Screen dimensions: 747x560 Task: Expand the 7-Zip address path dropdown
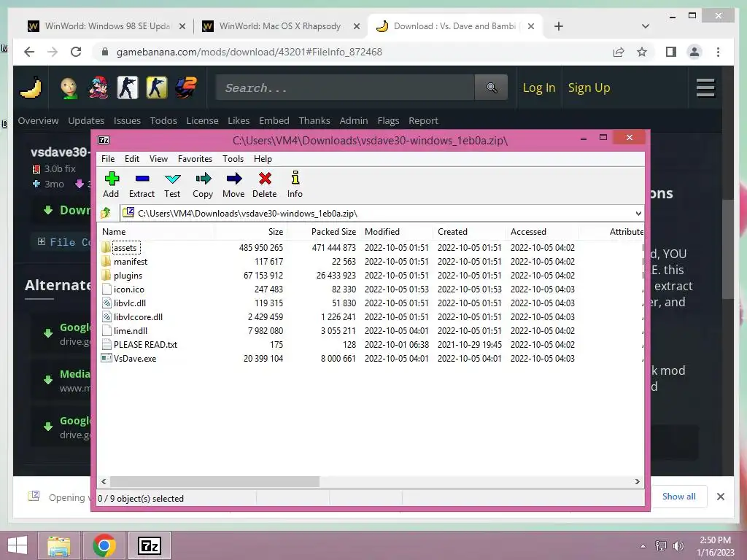[638, 214]
